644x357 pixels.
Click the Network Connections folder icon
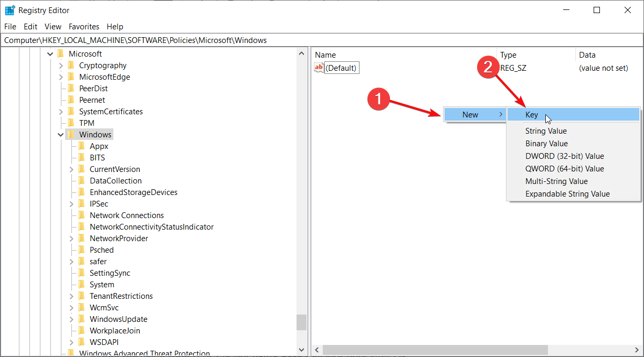81,215
